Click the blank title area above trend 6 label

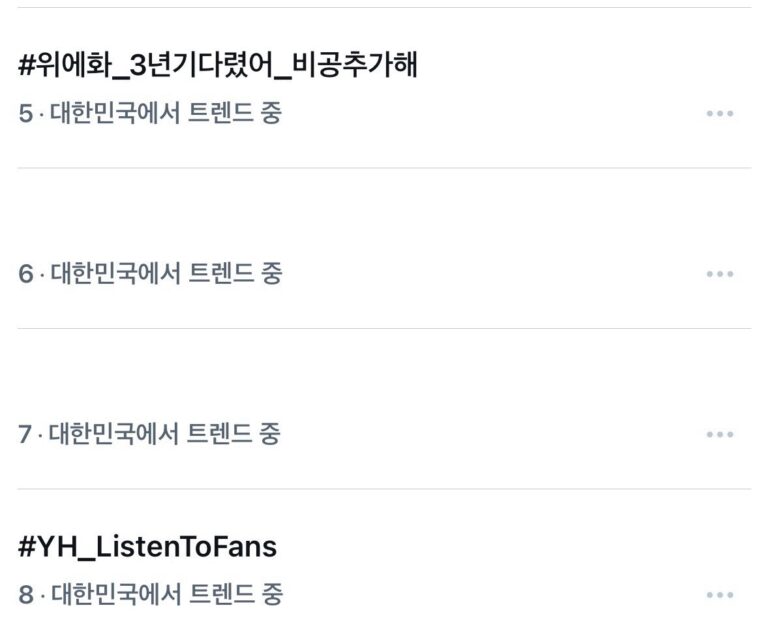point(150,228)
